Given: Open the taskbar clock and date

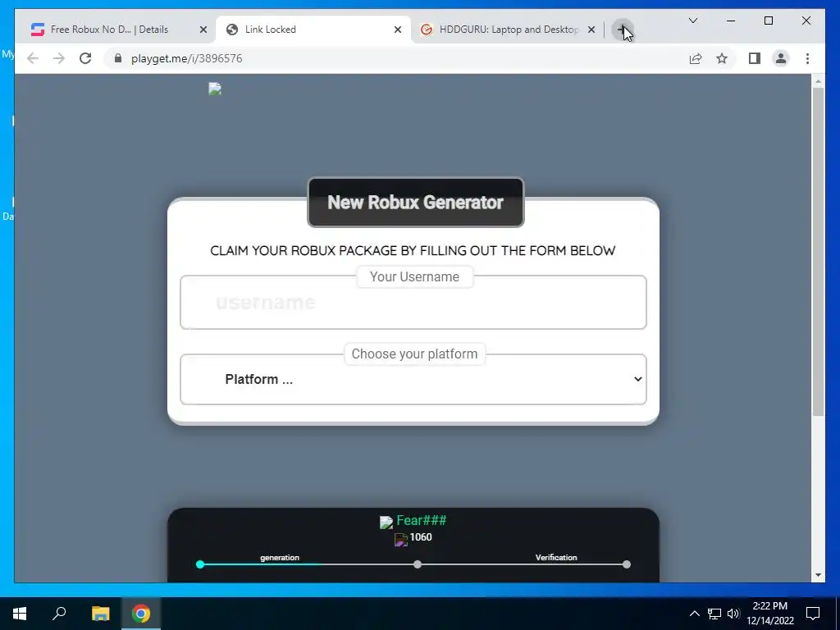Looking at the screenshot, I should click(769, 614).
